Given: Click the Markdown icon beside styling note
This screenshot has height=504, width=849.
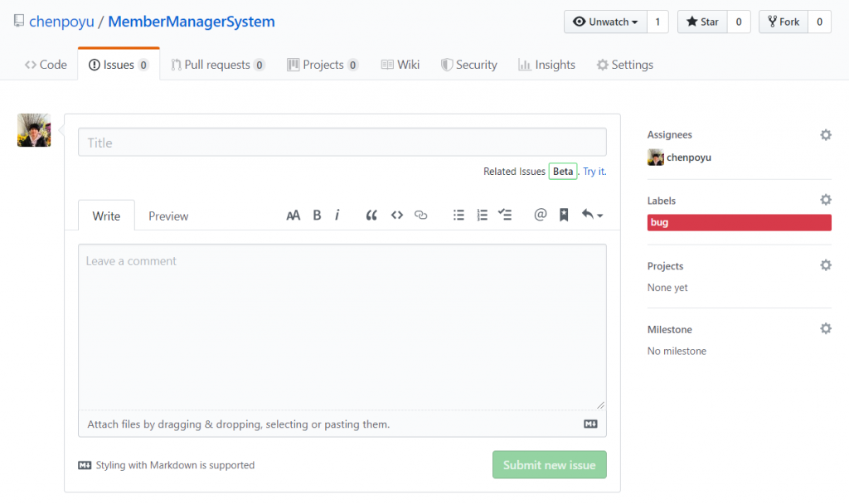Looking at the screenshot, I should tap(85, 465).
